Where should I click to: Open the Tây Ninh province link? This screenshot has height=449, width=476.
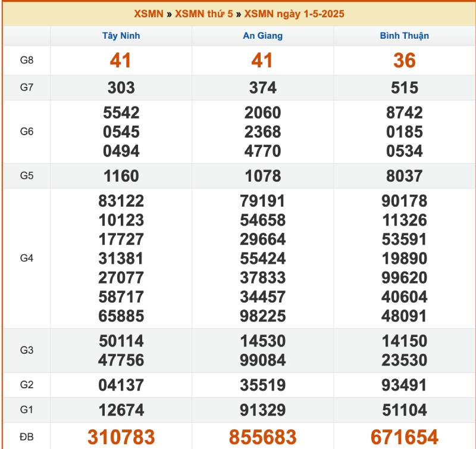pyautogui.click(x=121, y=36)
